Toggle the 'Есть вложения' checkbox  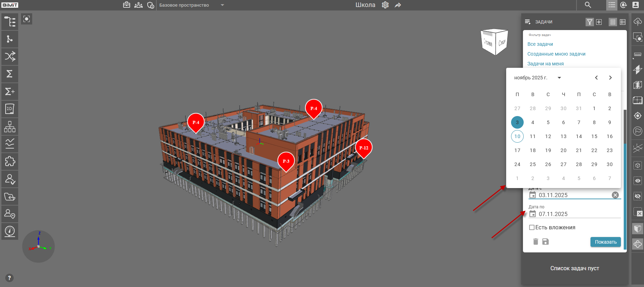[532, 227]
